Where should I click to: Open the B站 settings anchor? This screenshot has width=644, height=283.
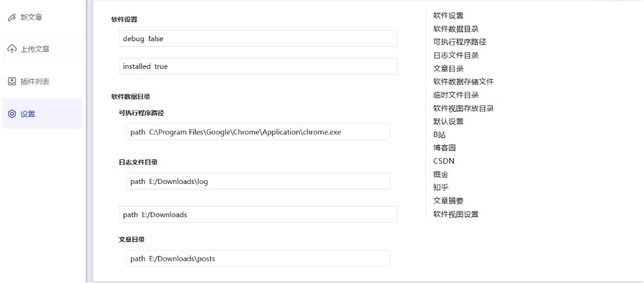(439, 135)
